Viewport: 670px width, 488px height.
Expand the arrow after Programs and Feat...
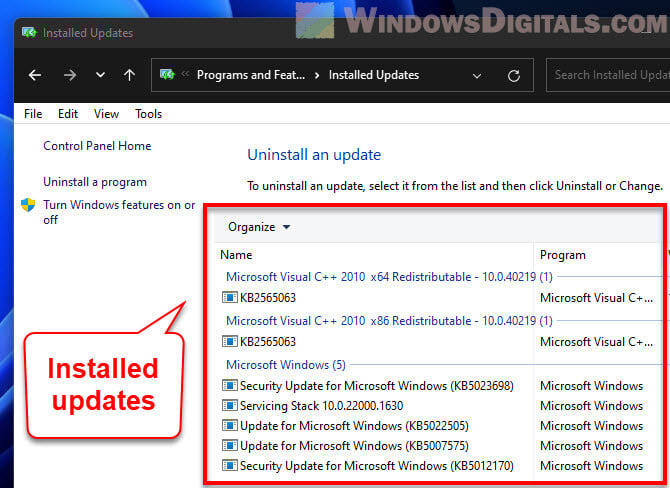(x=317, y=76)
